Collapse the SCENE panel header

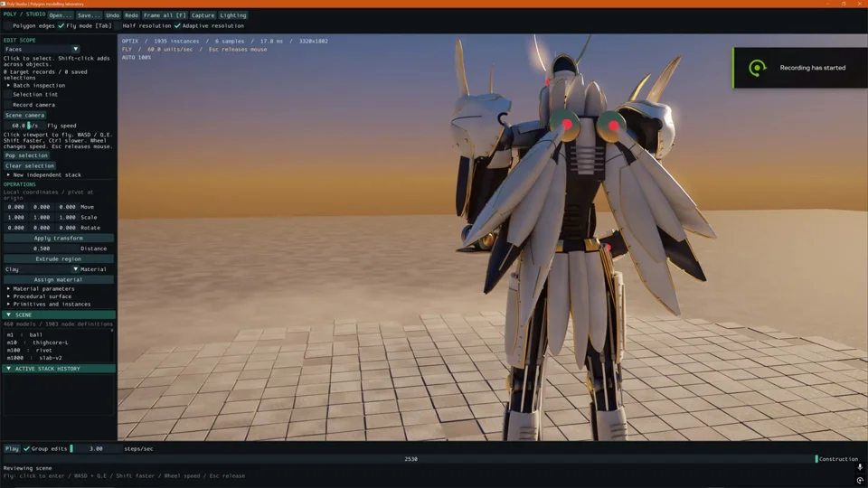pos(59,314)
